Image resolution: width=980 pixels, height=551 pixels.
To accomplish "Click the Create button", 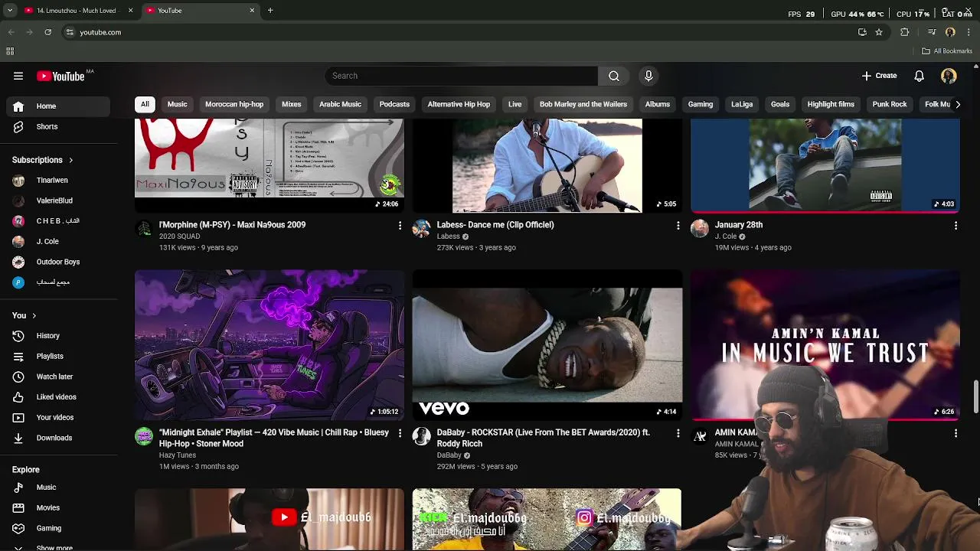I will (879, 76).
